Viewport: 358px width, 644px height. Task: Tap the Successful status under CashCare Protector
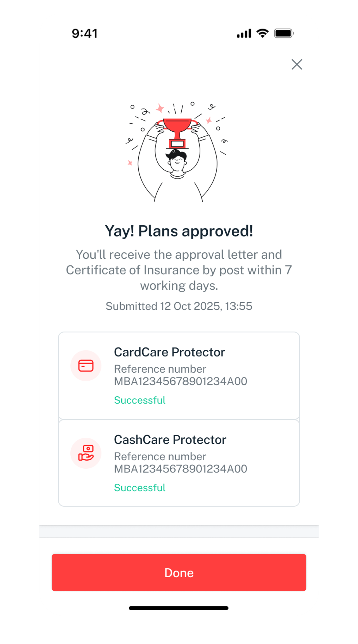pyautogui.click(x=140, y=487)
